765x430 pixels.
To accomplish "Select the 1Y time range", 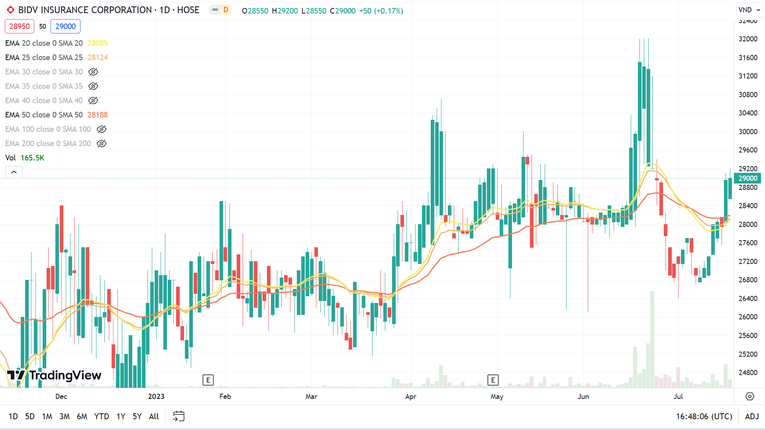I will pyautogui.click(x=121, y=416).
